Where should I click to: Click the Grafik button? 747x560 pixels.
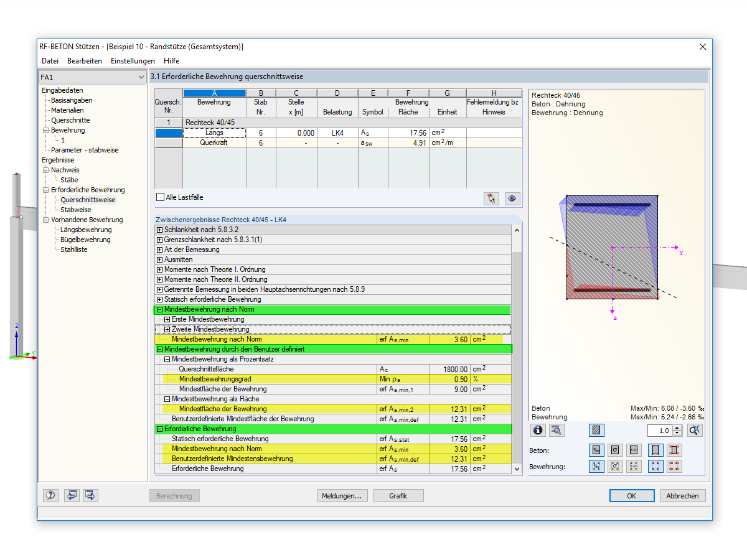pos(398,496)
